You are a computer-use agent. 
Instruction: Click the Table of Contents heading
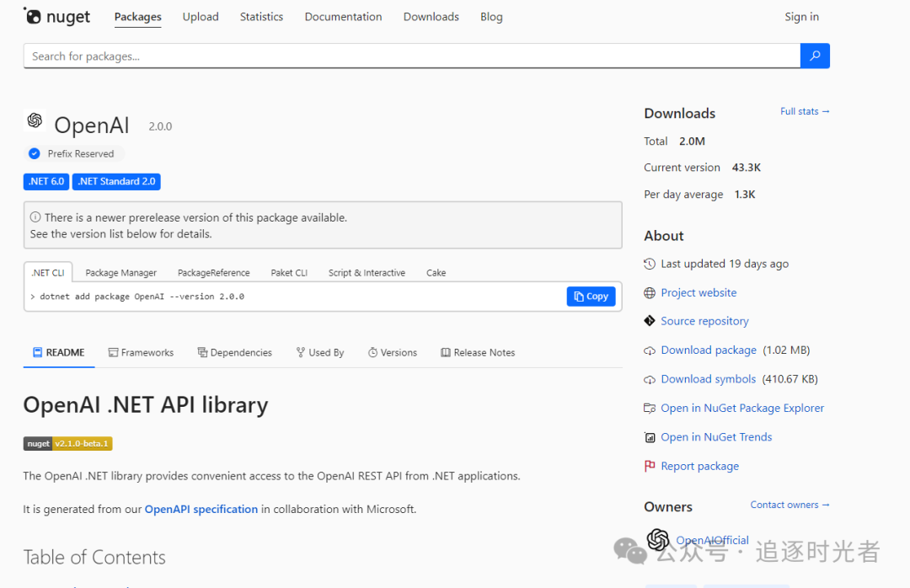(x=94, y=557)
